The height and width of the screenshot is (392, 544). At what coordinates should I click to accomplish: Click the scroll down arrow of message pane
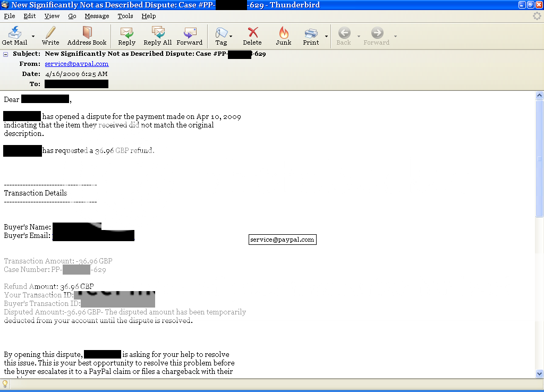click(x=539, y=373)
